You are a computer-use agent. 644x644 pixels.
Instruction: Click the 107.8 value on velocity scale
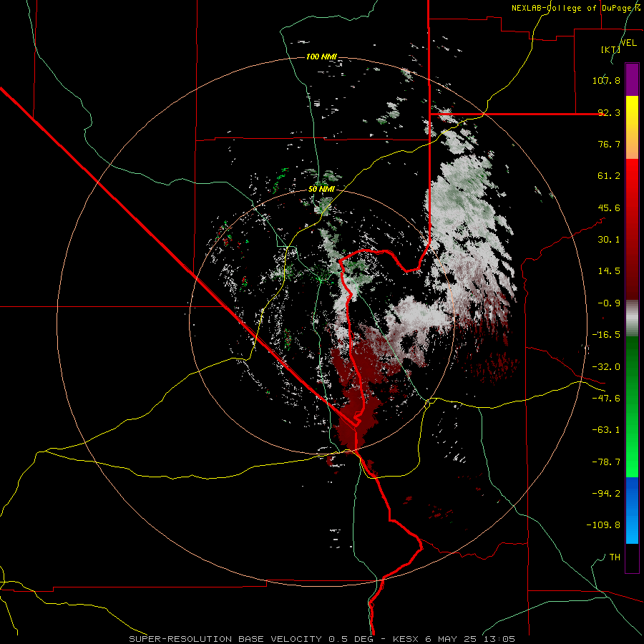(606, 80)
